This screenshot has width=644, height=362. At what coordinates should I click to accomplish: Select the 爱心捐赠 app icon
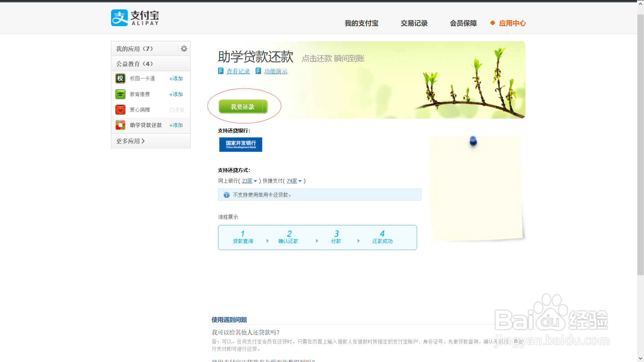point(120,110)
